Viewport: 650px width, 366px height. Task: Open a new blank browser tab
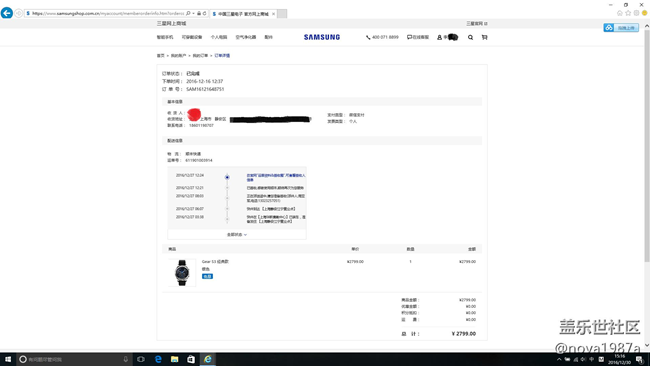[282, 14]
